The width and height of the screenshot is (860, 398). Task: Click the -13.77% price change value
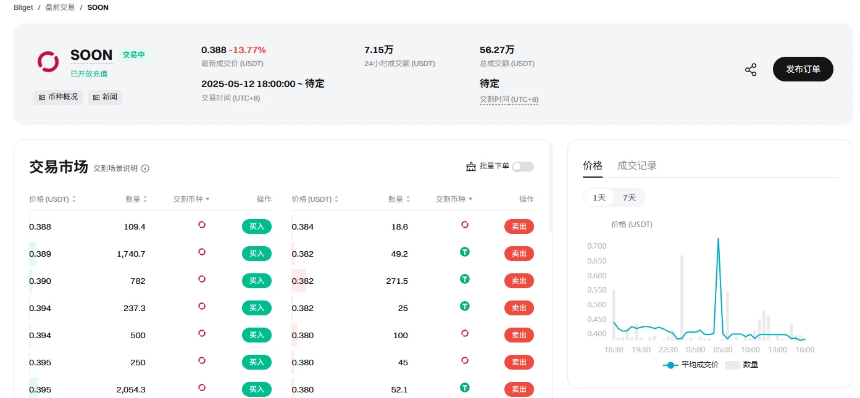[x=247, y=50]
